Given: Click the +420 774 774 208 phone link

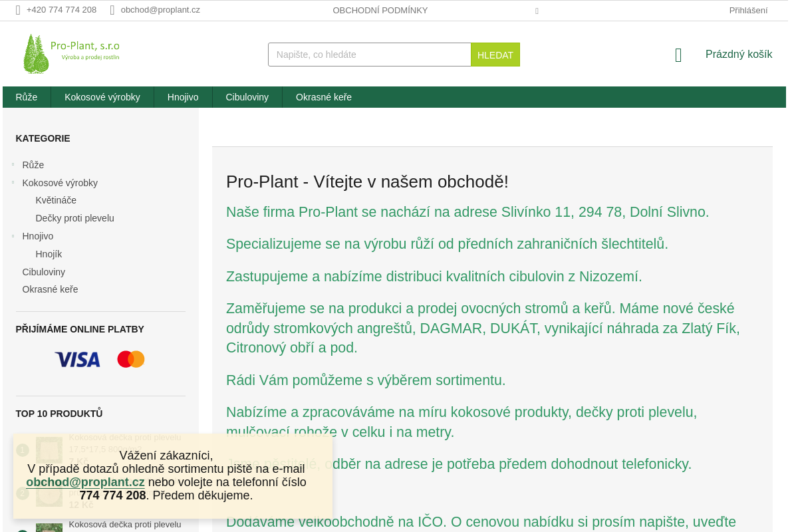Looking at the screenshot, I should tap(61, 10).
